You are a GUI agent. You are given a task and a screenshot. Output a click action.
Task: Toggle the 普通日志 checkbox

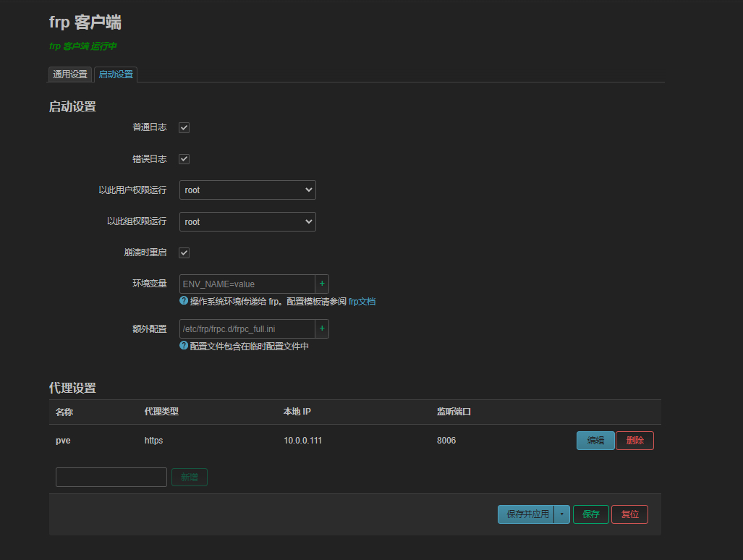184,127
